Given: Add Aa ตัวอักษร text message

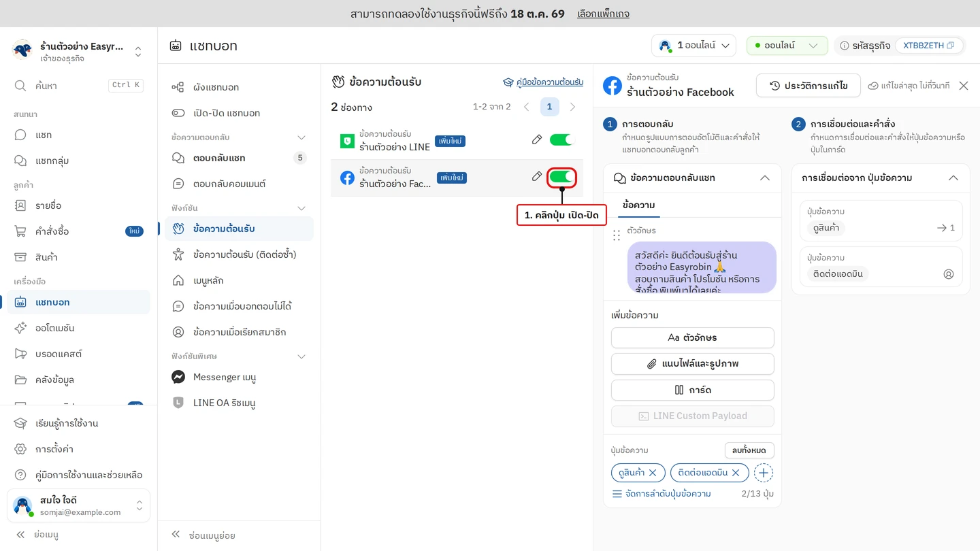Looking at the screenshot, I should coord(692,337).
